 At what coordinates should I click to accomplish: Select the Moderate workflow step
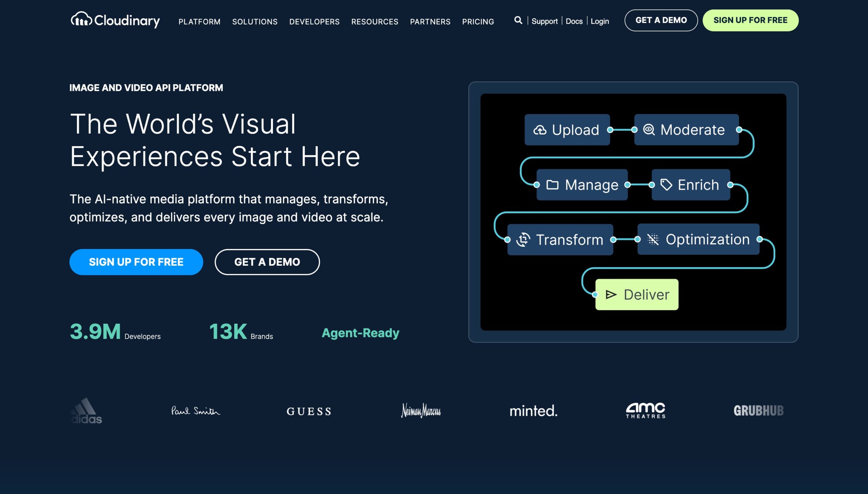(687, 130)
